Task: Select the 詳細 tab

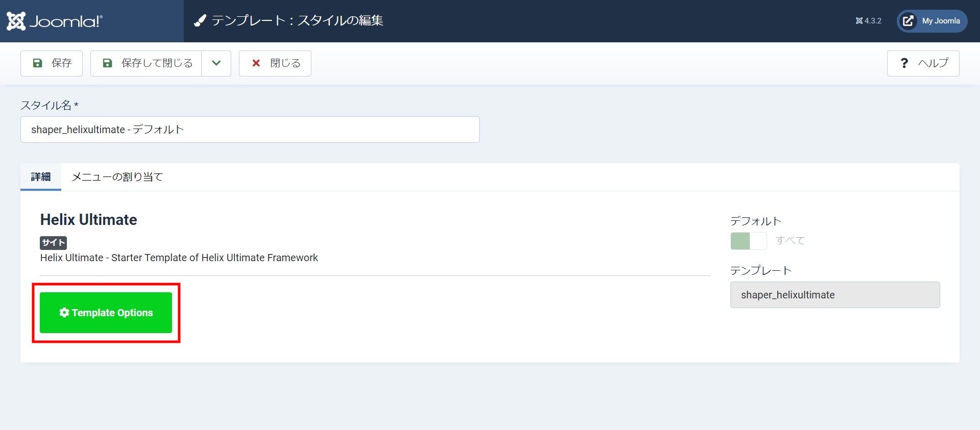Action: tap(41, 177)
